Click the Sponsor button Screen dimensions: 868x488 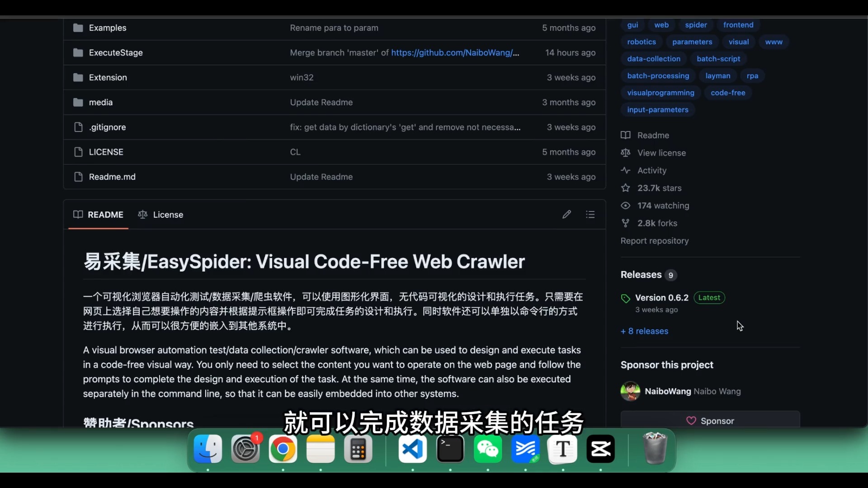(x=710, y=420)
